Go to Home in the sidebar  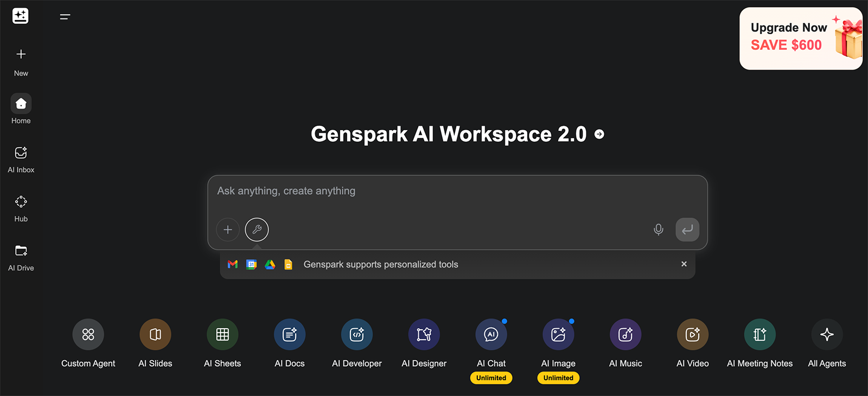pos(21,109)
